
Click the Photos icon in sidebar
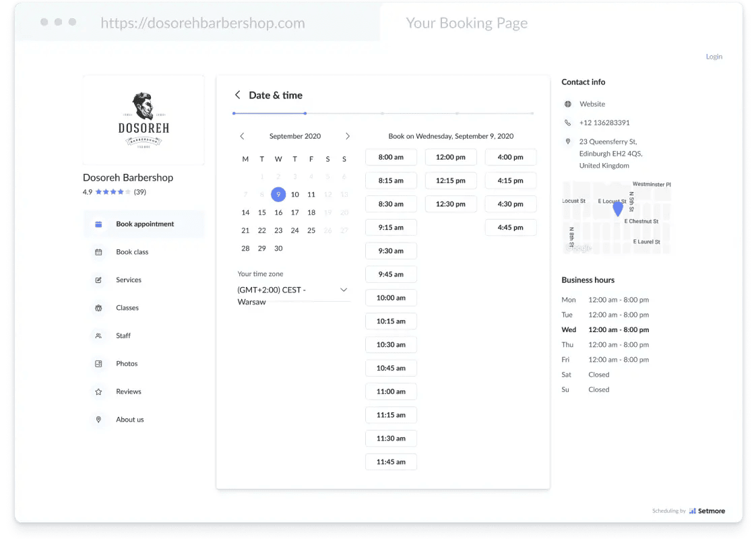click(98, 364)
